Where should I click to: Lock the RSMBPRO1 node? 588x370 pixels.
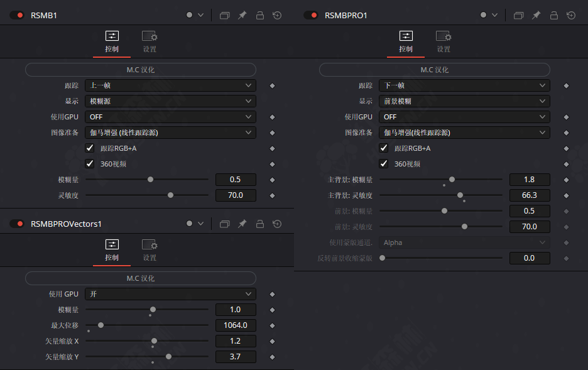coord(554,15)
